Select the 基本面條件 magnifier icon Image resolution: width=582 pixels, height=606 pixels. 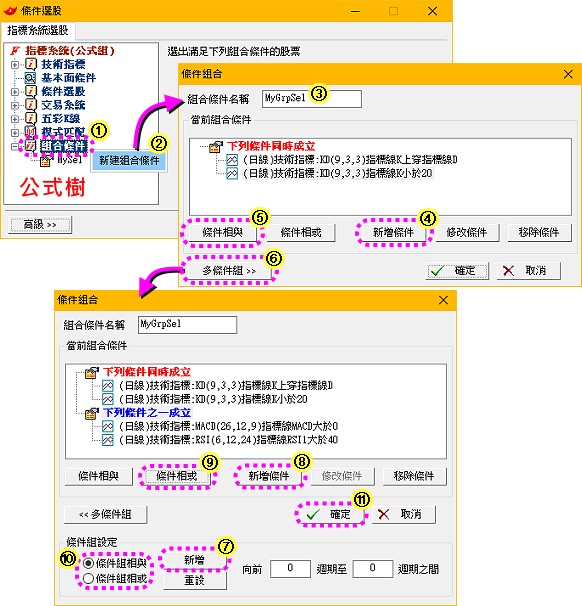pos(31,78)
